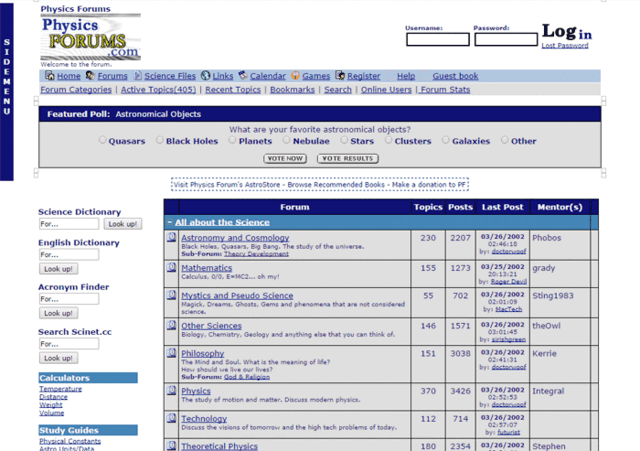
Task: Open the Temperature calculator link
Action: point(60,389)
